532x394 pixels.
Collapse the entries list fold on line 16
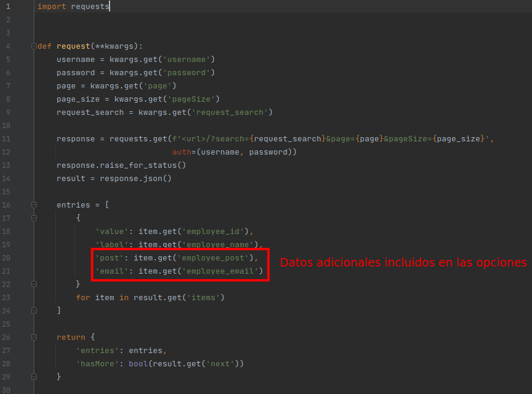coord(34,205)
